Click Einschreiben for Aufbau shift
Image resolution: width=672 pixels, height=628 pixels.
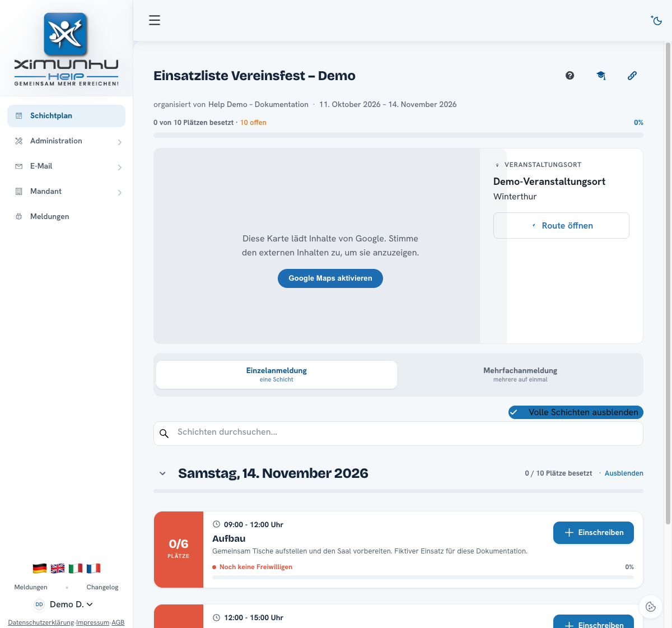pos(594,533)
